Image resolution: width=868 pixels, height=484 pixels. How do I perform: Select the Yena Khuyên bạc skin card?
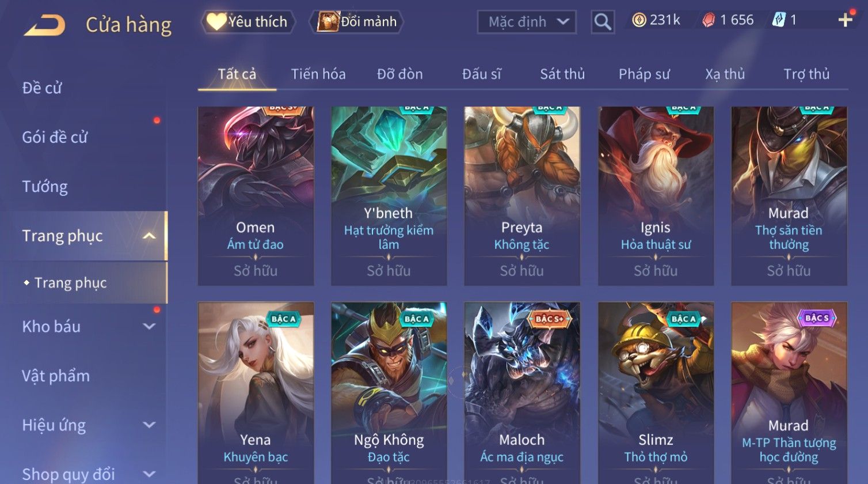pos(256,393)
